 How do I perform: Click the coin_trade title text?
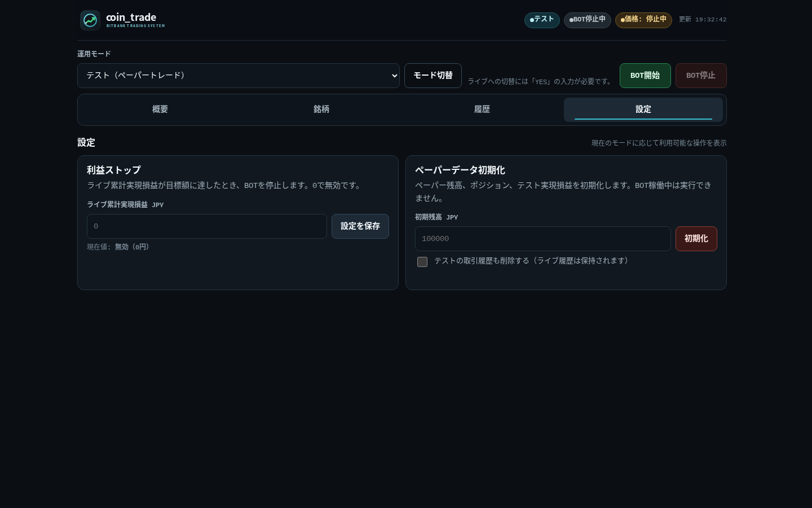coord(131,17)
